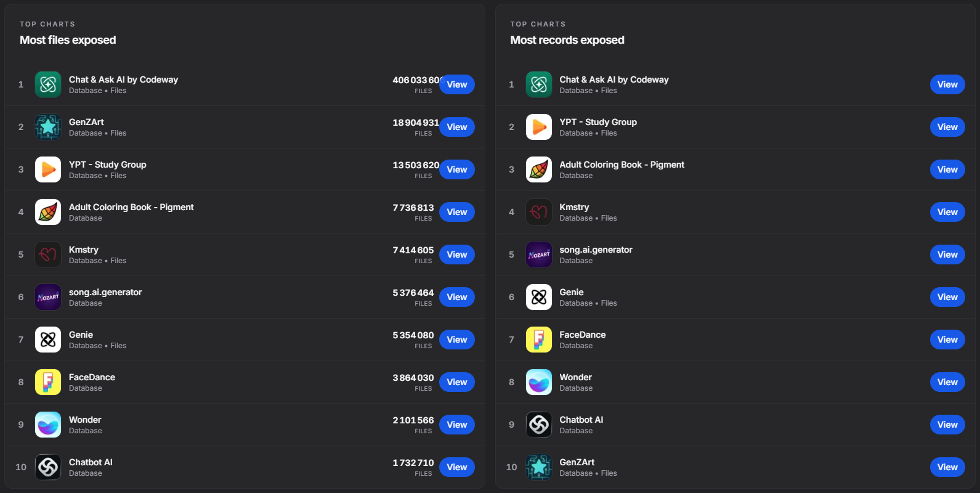Image resolution: width=980 pixels, height=493 pixels.
Task: Click Wonder app icon in records exposed list
Action: 539,382
